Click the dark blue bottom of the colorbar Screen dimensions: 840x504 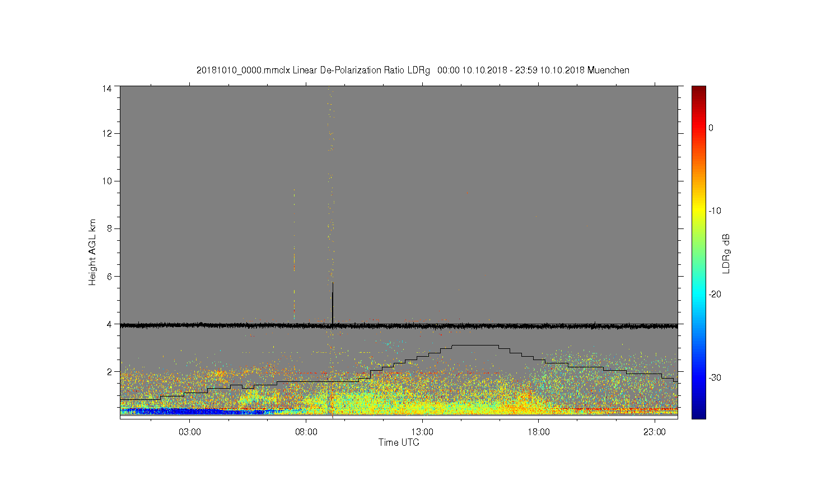[x=698, y=413]
